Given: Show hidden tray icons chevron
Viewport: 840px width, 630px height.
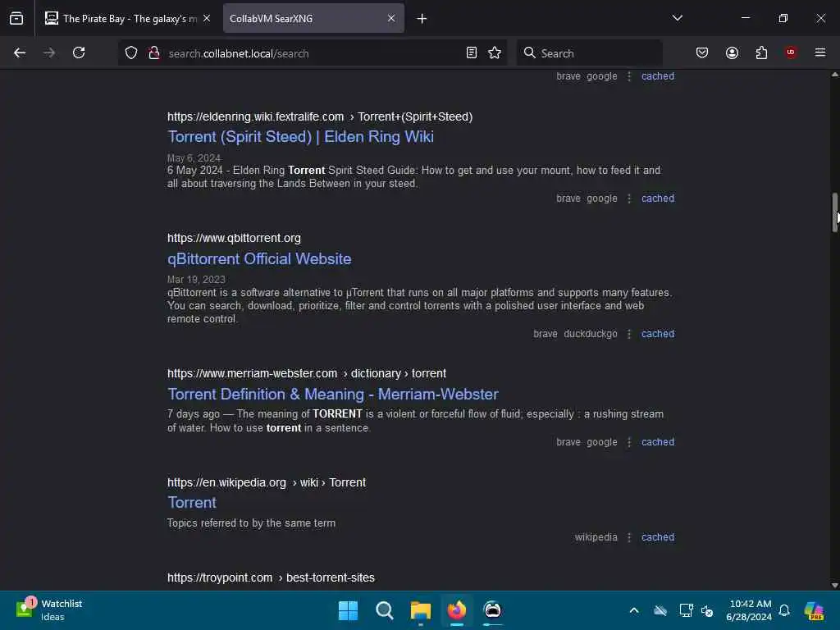Looking at the screenshot, I should pos(634,610).
